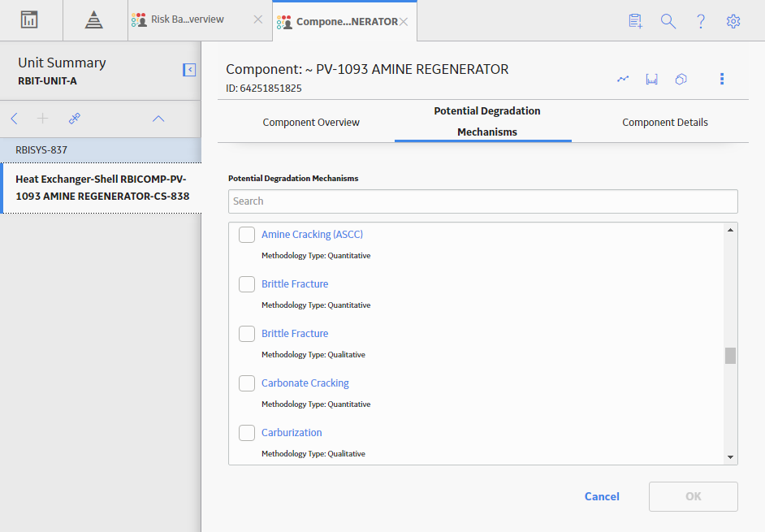Collapse the list with the up chevron
The width and height of the screenshot is (765, 532).
pos(158,119)
